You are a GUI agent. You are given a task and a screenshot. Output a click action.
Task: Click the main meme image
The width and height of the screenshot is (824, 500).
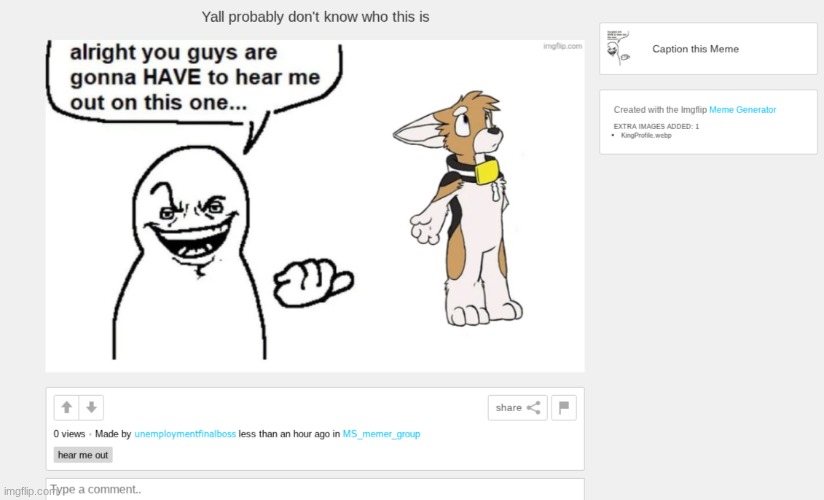315,206
